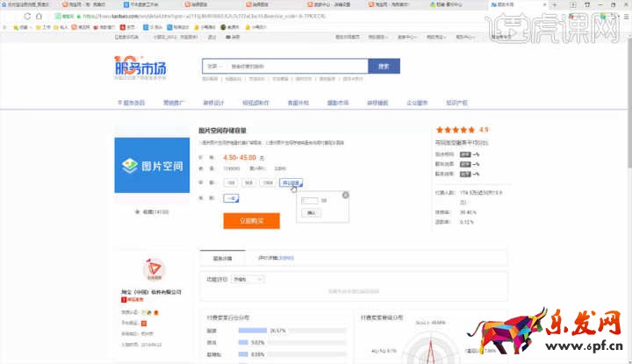Click the blue 搜索 button
Viewport: 632px width, 364px height.
coord(384,66)
